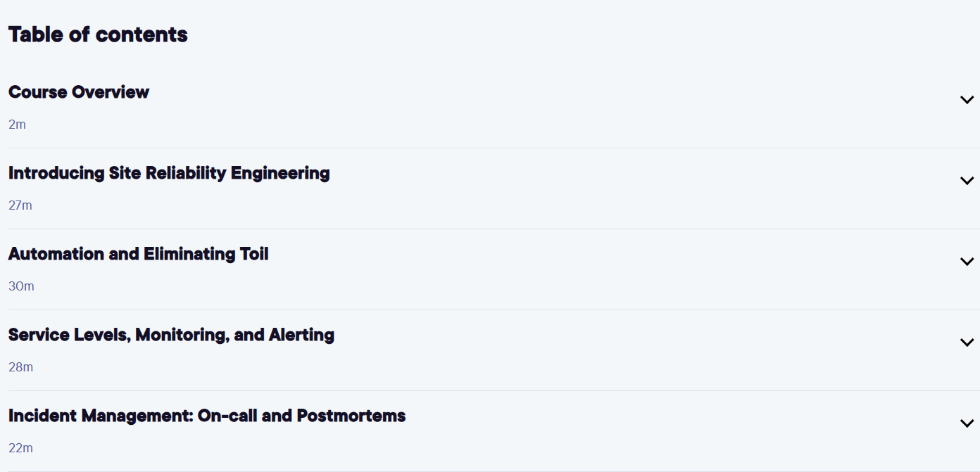The image size is (980, 472).
Task: Click the Table of contents heading
Action: tap(98, 34)
